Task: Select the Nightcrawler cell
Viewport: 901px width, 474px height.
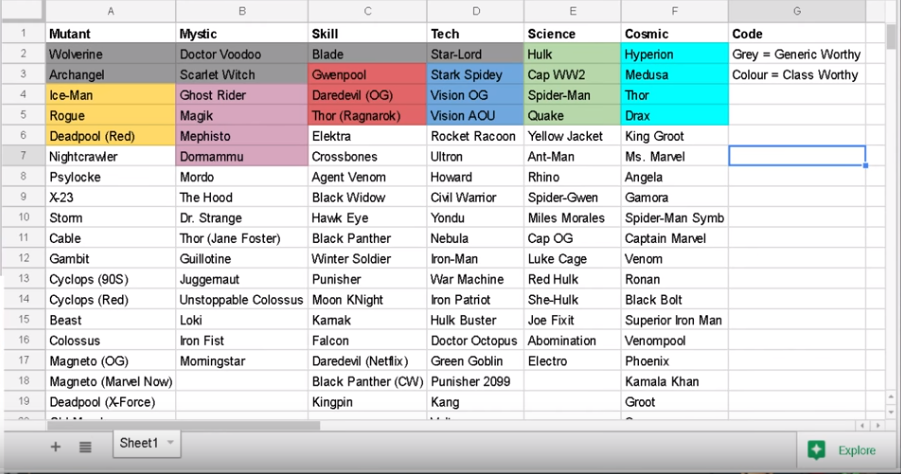Action: (111, 156)
